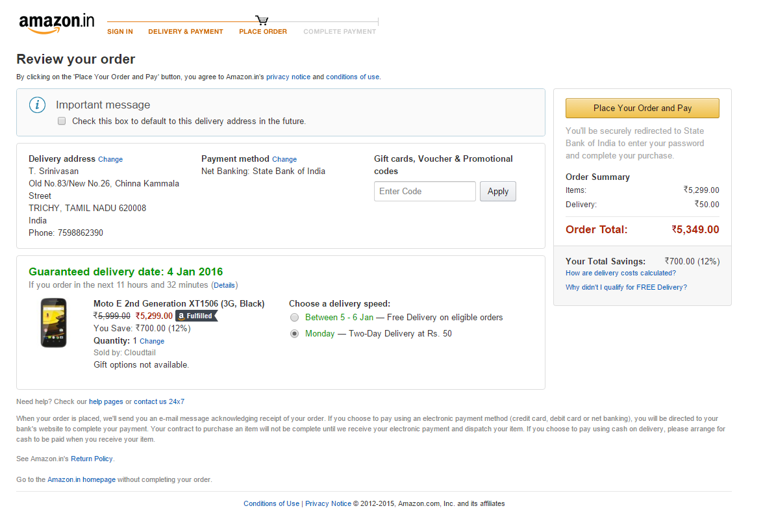Click Sold by: Cloudtail text

[x=125, y=353]
